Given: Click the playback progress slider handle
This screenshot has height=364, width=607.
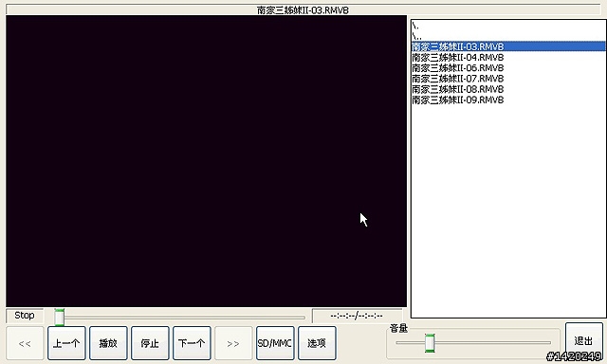Looking at the screenshot, I should (x=59, y=318).
